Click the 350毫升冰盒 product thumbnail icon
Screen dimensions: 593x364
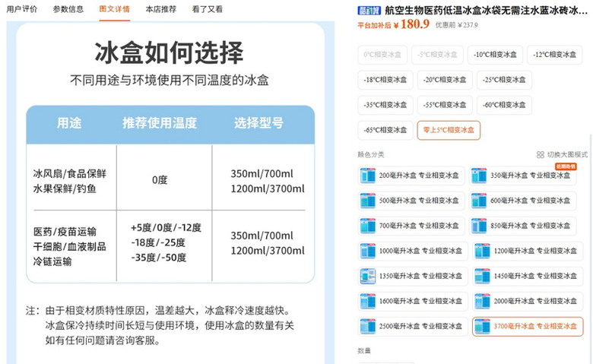click(479, 176)
